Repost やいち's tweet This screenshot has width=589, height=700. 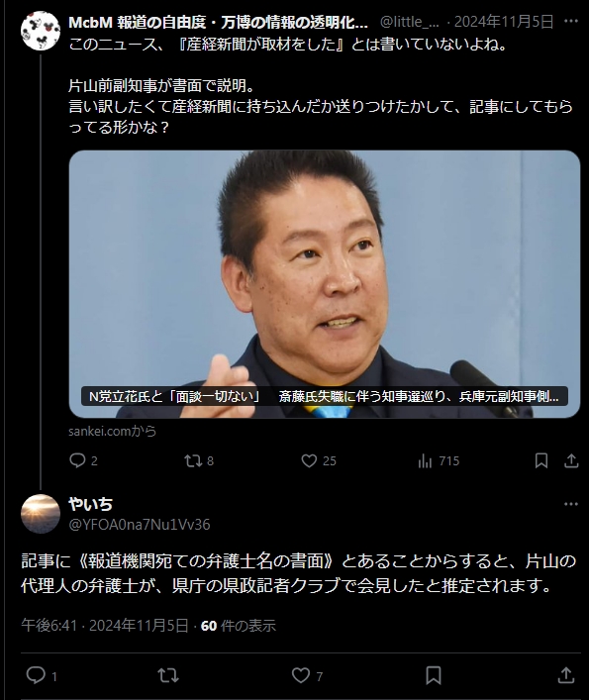pyautogui.click(x=168, y=675)
